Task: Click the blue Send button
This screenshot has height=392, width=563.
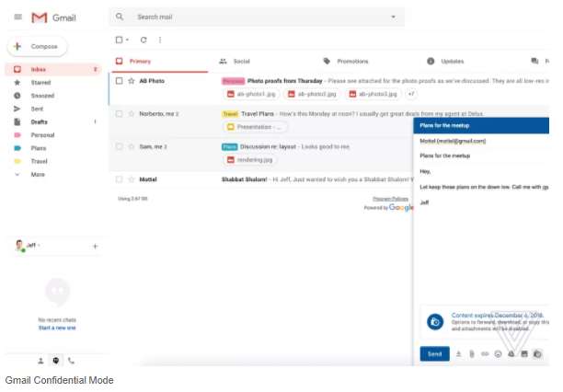Action: pos(434,353)
